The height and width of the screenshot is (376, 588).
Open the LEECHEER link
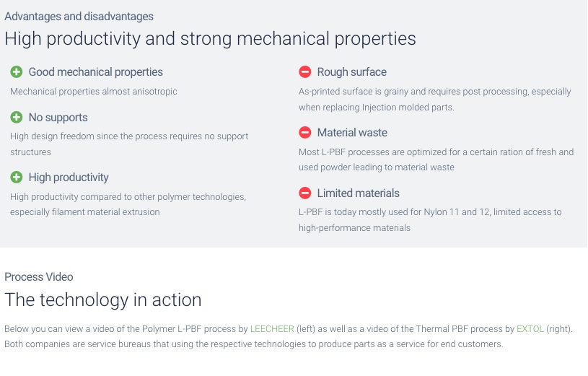coord(272,328)
